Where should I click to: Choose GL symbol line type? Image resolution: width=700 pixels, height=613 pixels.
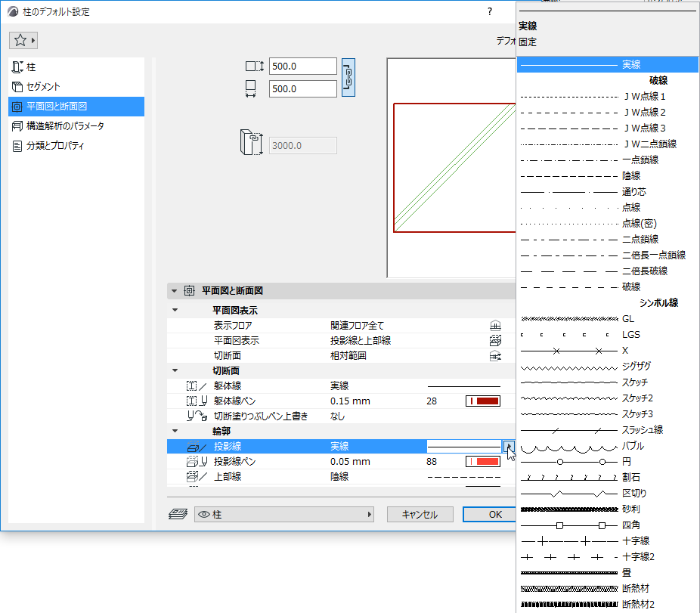[607, 319]
